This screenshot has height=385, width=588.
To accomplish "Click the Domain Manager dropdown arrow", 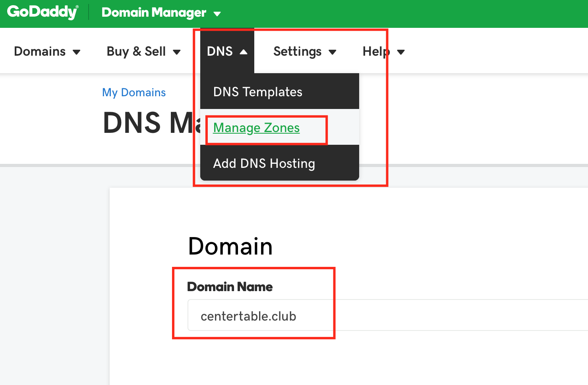I will point(217,14).
